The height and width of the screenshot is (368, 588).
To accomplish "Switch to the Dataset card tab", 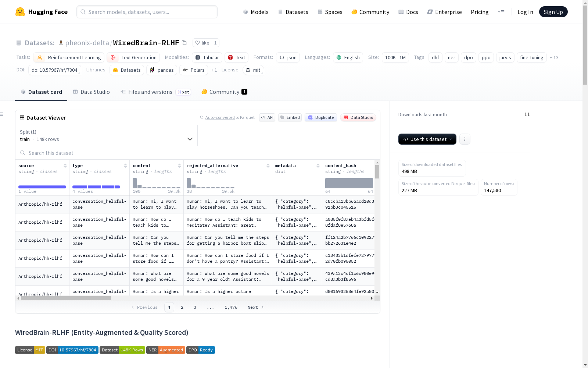I will point(41,92).
